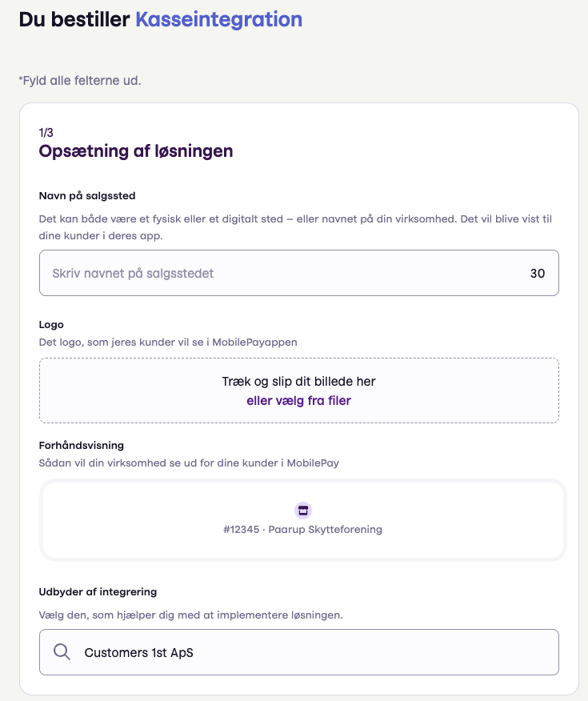Click the 'Forhåndsvisning' section label

click(x=82, y=445)
